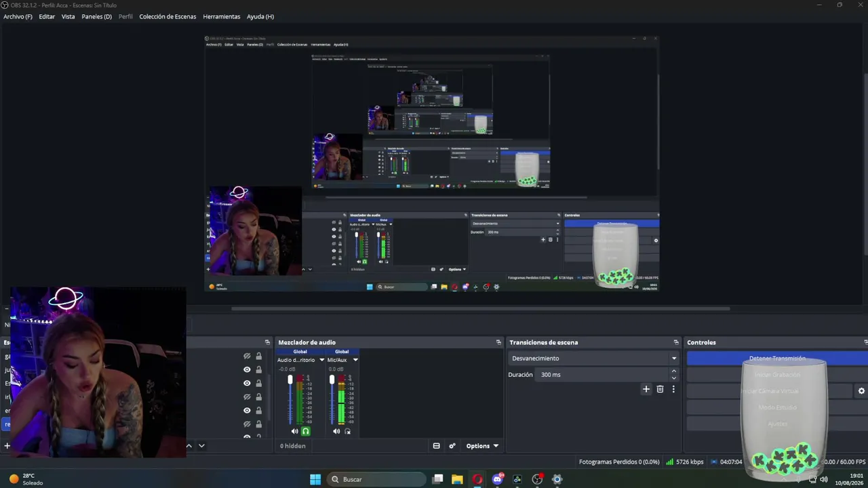
Task: Open the Herramientas menu
Action: tap(221, 16)
